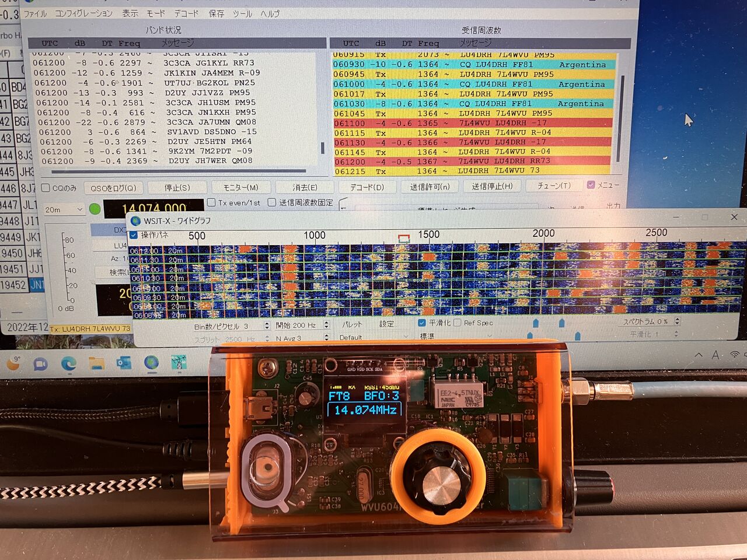Enable the CQのみ checkbox

coord(46,188)
